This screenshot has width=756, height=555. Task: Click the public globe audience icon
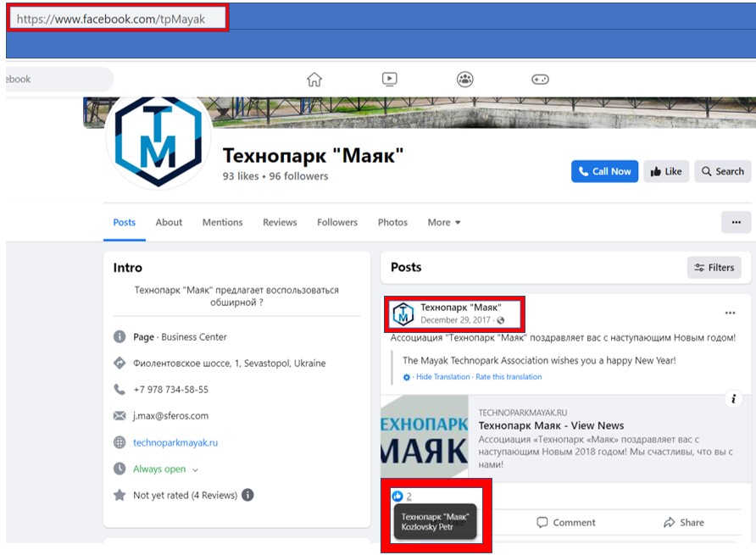click(500, 320)
